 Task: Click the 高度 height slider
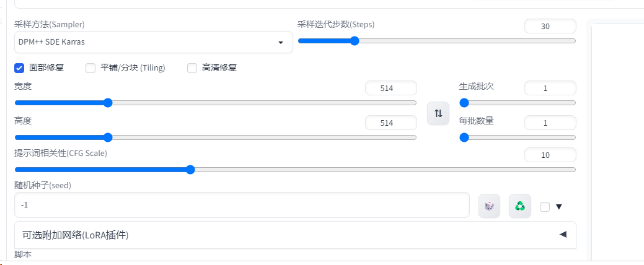click(215, 137)
